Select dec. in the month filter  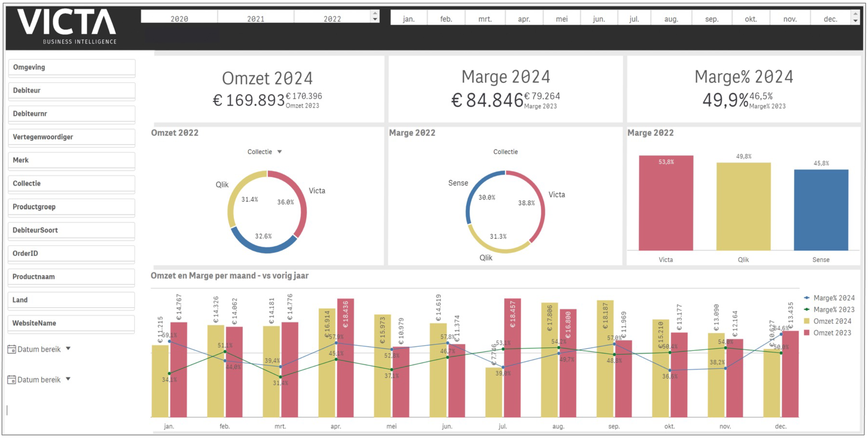coord(831,18)
